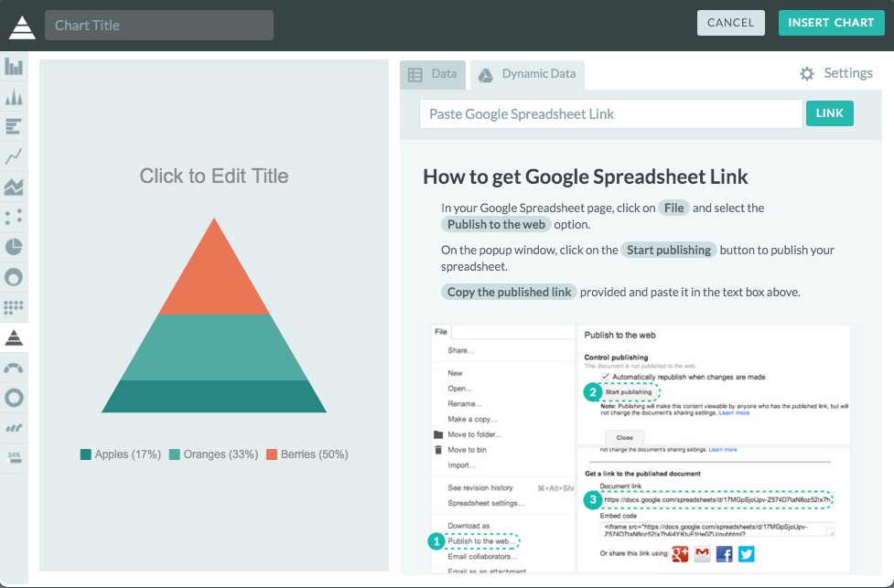
Task: Click the Apples legend color swatch
Action: tap(85, 454)
